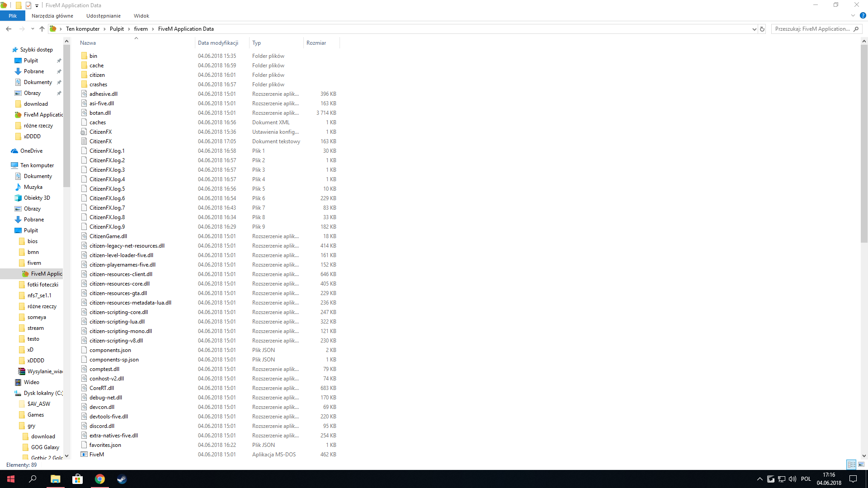Viewport: 868px width, 488px height.
Task: Sort files by Data modyfikacji column
Action: [218, 43]
